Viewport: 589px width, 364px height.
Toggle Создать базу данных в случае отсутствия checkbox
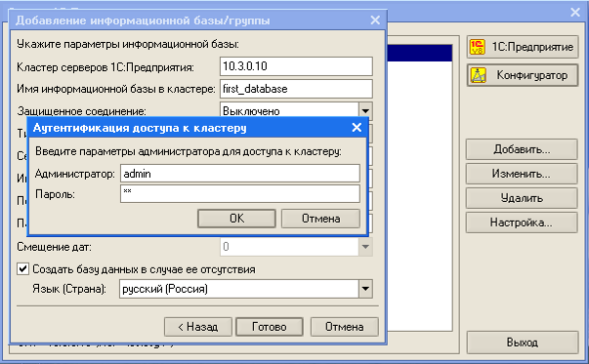tap(22, 269)
